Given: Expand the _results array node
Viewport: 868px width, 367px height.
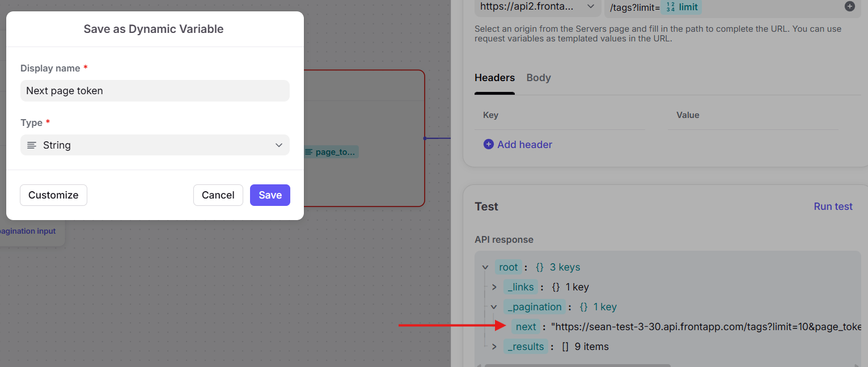Looking at the screenshot, I should pyautogui.click(x=494, y=347).
